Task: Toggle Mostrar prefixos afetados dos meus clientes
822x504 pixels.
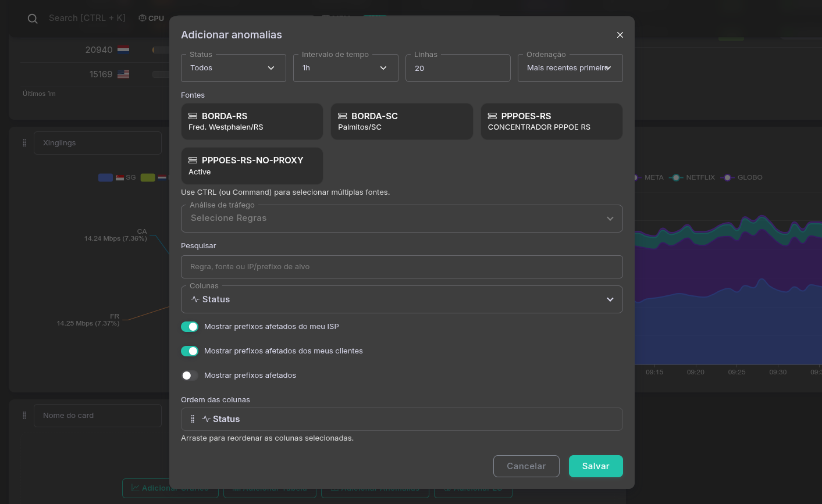Action: click(x=190, y=351)
